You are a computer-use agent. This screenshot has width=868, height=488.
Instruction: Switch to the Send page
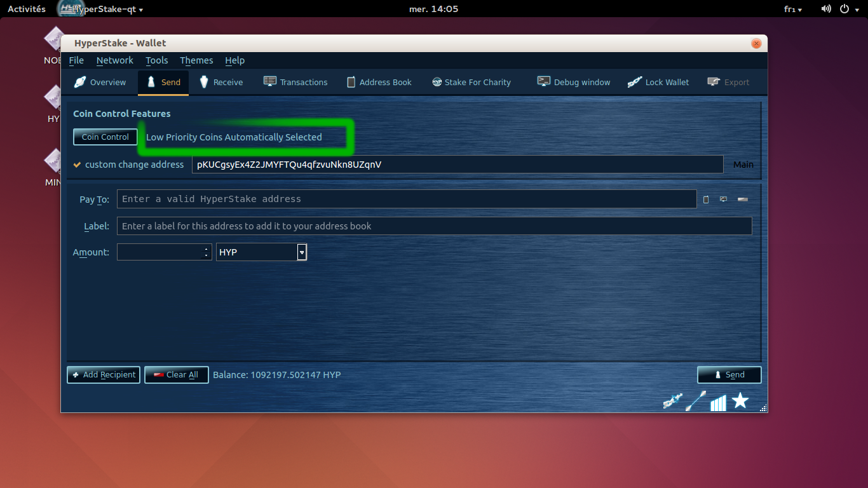tap(163, 83)
